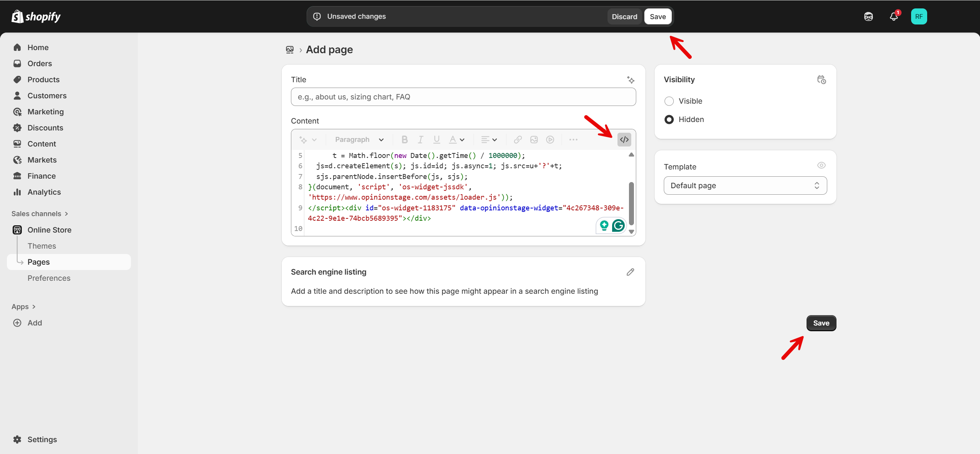The height and width of the screenshot is (454, 980).
Task: Open the more formatting options ellipsis
Action: coord(573,140)
